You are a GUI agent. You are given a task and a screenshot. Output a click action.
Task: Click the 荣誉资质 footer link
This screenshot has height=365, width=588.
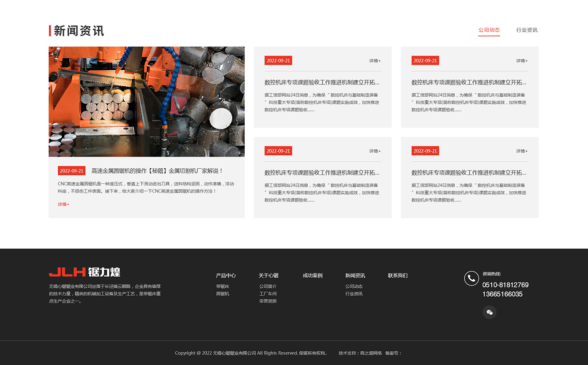[268, 302]
